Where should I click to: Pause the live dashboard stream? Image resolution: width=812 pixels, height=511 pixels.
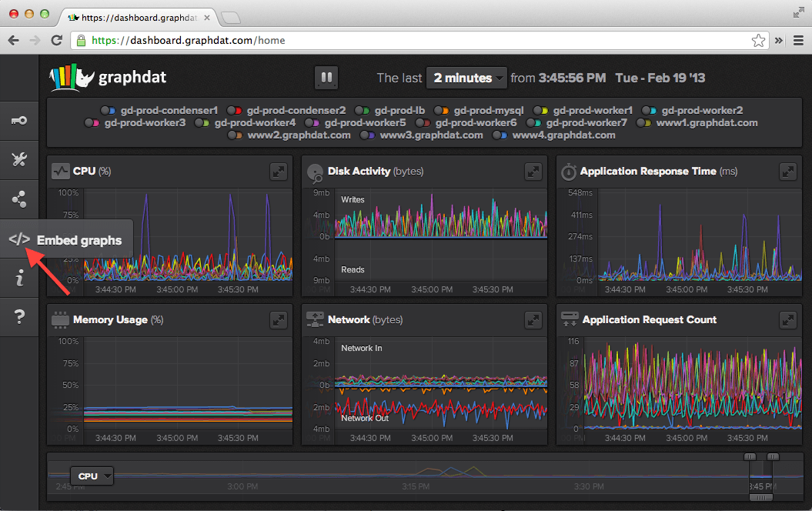(x=326, y=78)
